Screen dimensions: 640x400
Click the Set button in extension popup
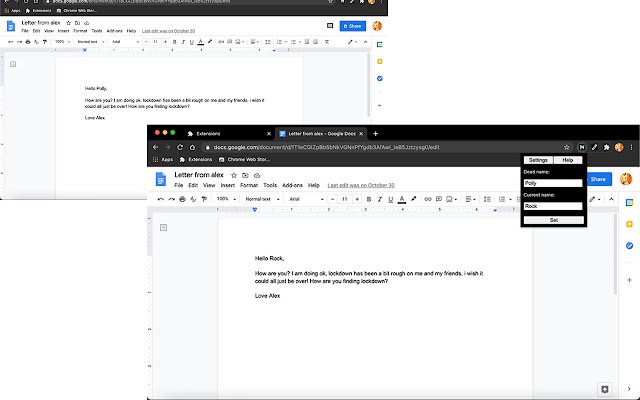click(553, 220)
